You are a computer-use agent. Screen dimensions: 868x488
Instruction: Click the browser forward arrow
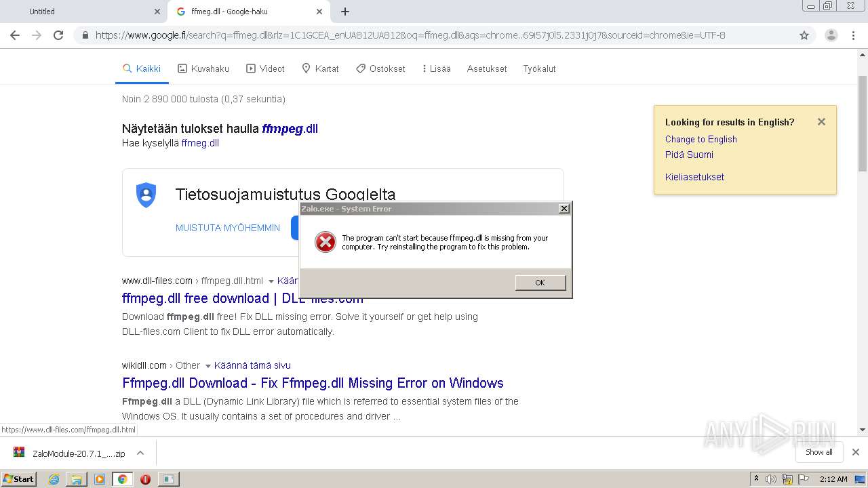coord(37,35)
